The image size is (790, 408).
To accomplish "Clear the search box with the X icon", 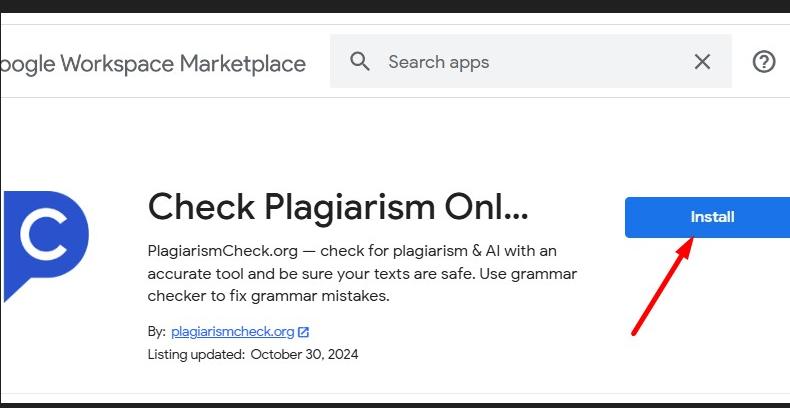I will coord(702,62).
